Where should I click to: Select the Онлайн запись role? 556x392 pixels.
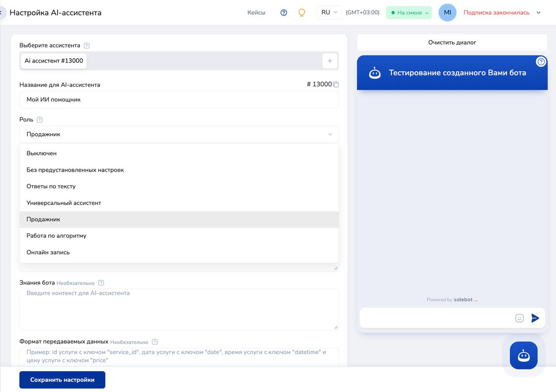tap(179, 252)
